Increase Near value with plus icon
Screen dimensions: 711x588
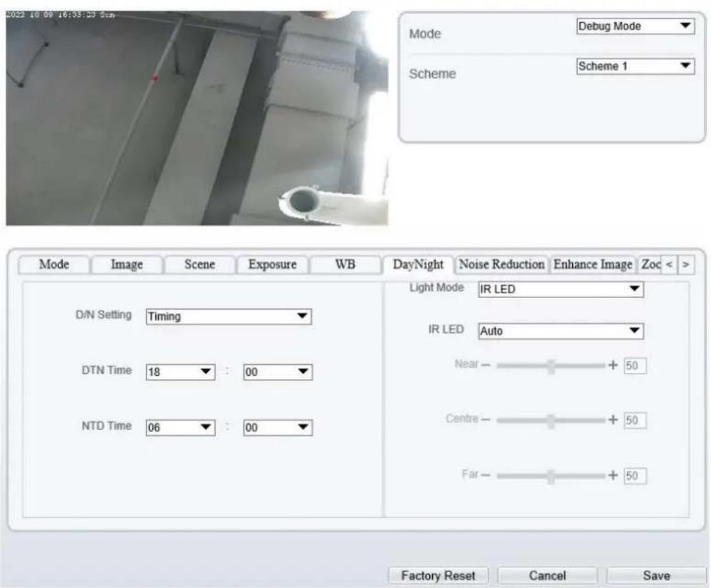click(x=613, y=365)
